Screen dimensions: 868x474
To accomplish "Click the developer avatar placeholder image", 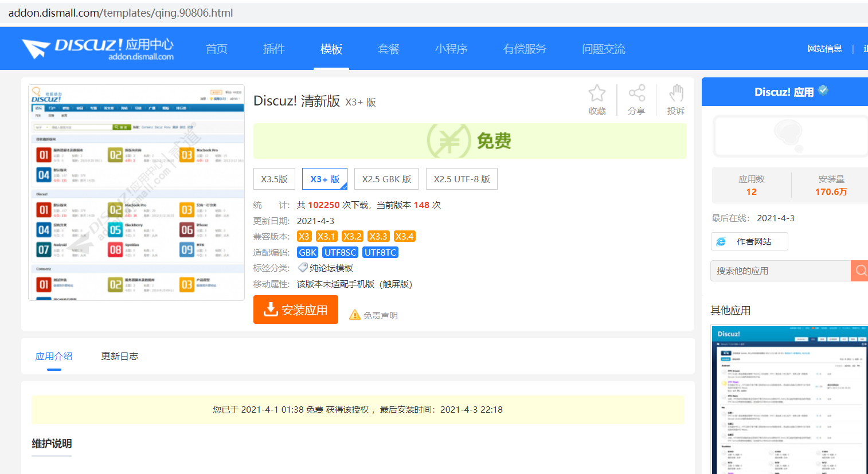I will point(790,136).
